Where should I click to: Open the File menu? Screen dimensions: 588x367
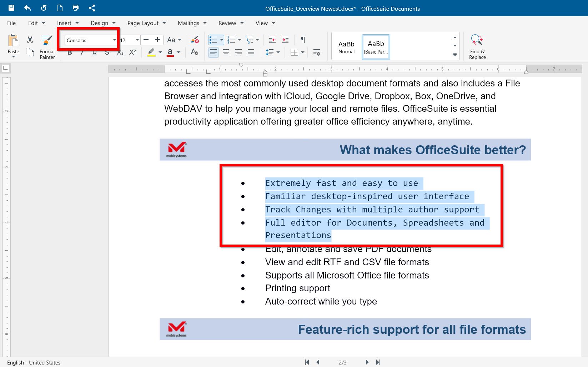point(11,23)
